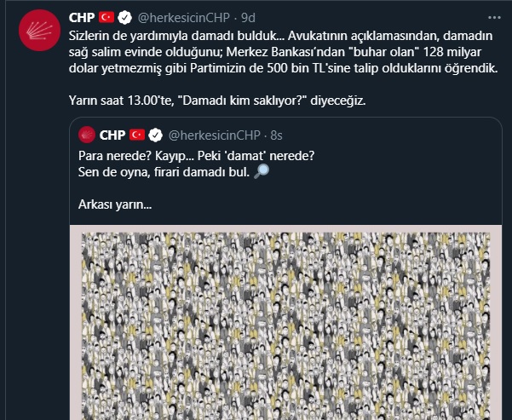This screenshot has width=512, height=420.
Task: Open the quoted tweet via its 8s timestamp
Action: [x=276, y=135]
